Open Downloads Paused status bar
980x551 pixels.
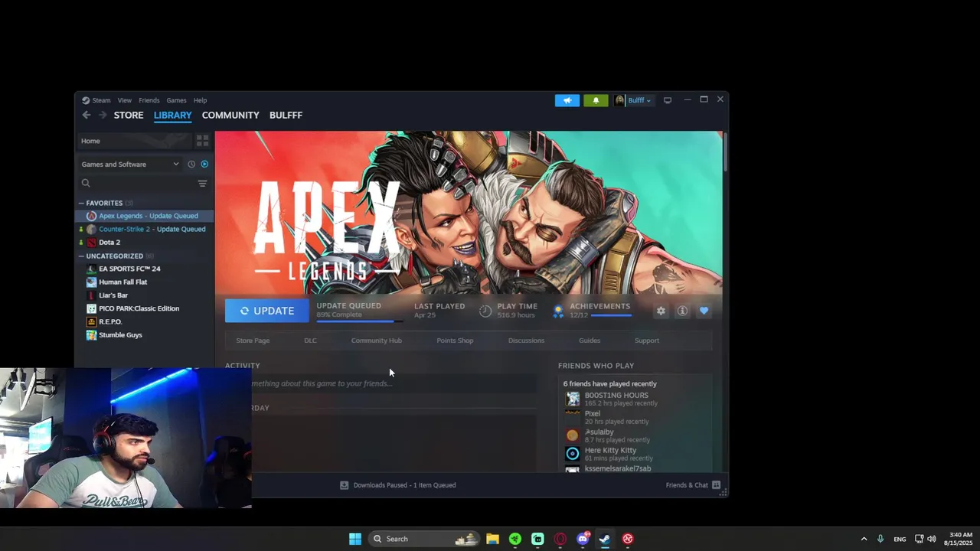click(x=397, y=485)
